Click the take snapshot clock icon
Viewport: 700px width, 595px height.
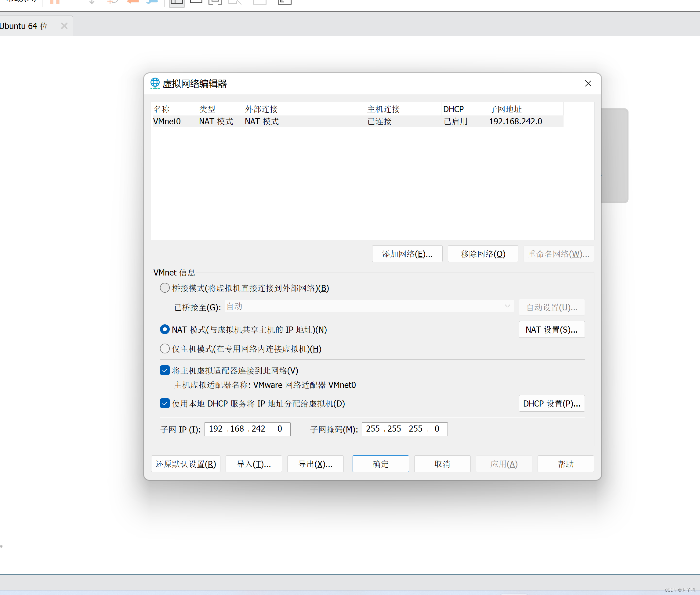click(113, 2)
